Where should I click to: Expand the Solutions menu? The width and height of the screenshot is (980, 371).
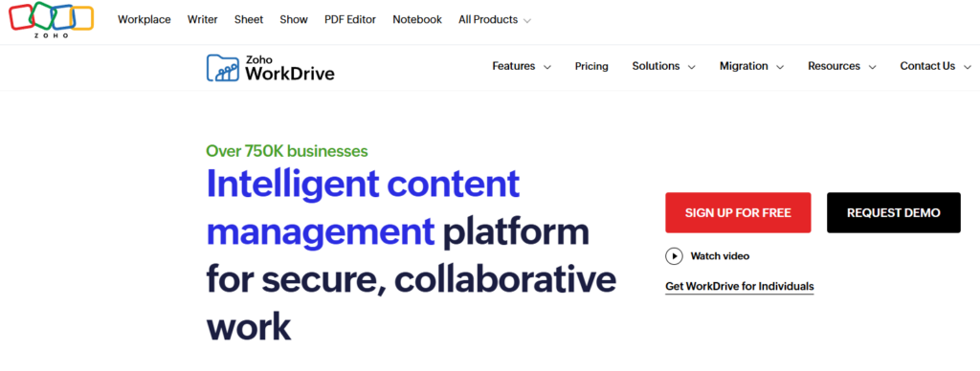(663, 66)
